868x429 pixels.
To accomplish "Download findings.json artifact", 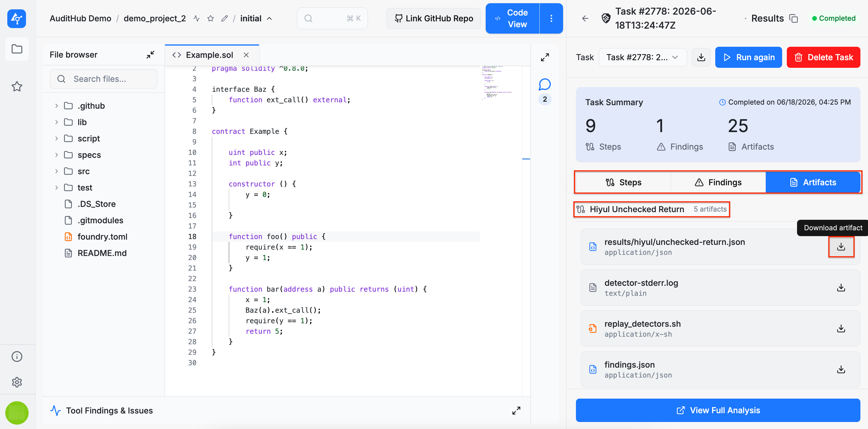I will pyautogui.click(x=841, y=370).
